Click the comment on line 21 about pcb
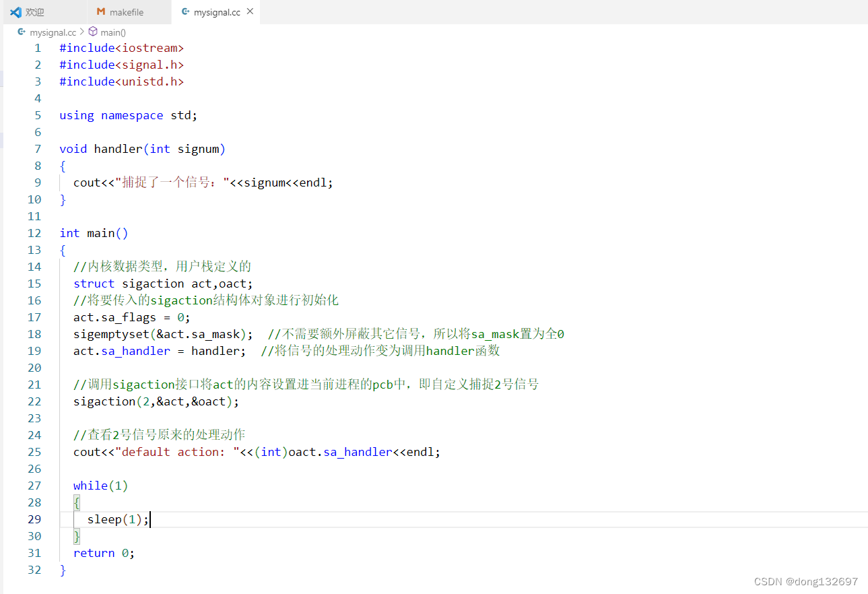868x594 pixels. [306, 385]
